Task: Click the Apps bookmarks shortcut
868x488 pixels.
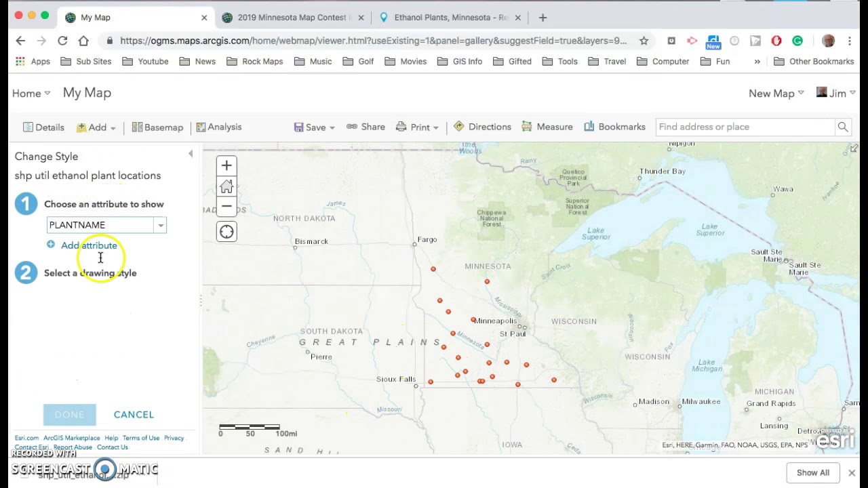Action: [33, 62]
